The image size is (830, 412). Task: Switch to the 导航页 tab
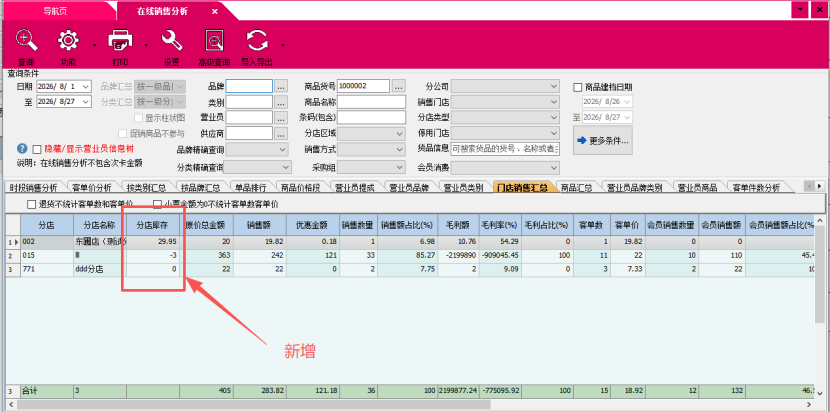point(55,11)
